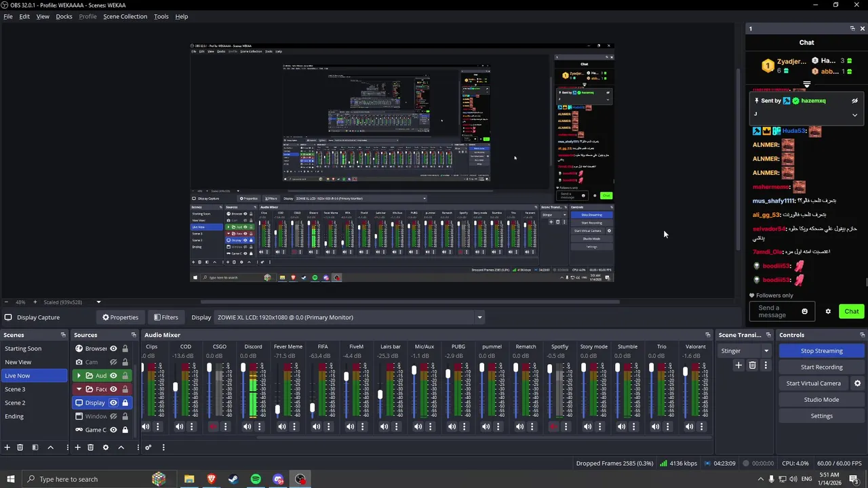Enable Studio Mode
This screenshot has width=868, height=488.
tap(821, 399)
